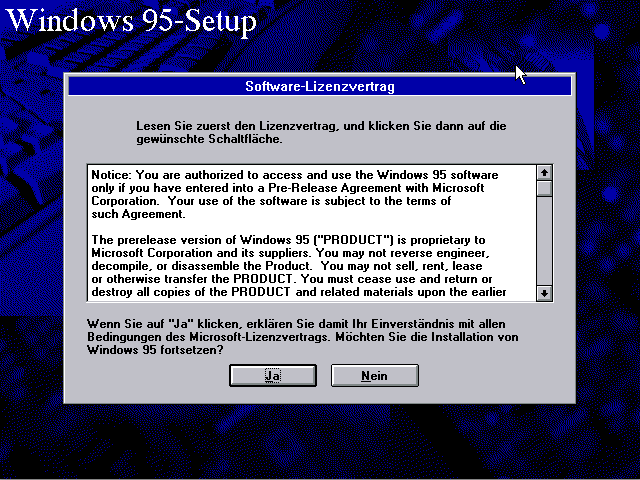Click the line starting "destroy all copies"

tap(299, 292)
